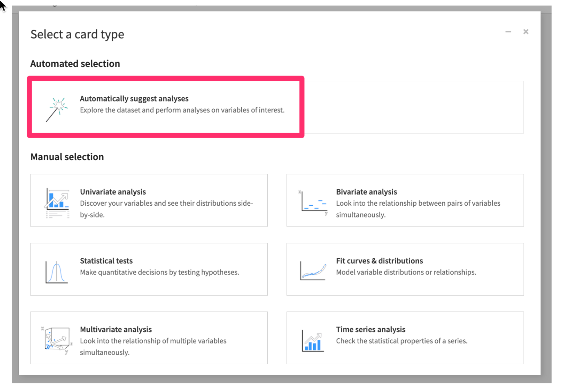Viewport: 563px width, 392px height.
Task: Click the Bivariate analysis scatter plot icon
Action: pos(313,203)
